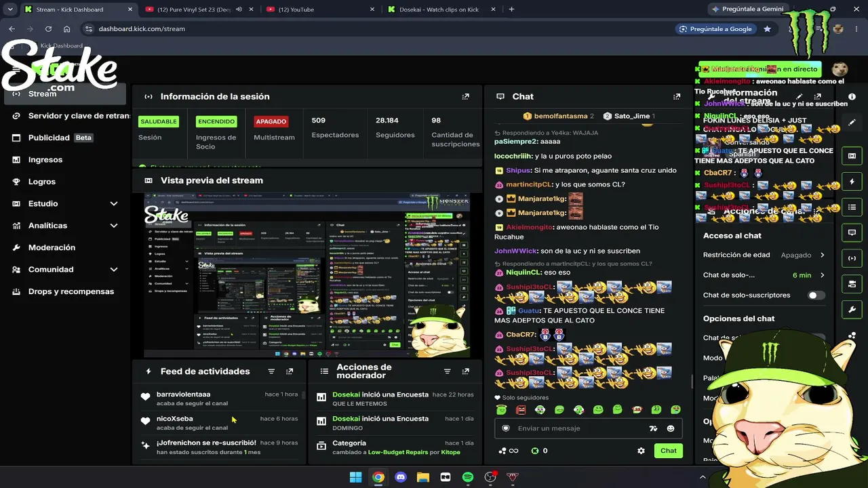Open Kitope's profile link in moderator actions
Image resolution: width=868 pixels, height=488 pixels.
click(450, 452)
